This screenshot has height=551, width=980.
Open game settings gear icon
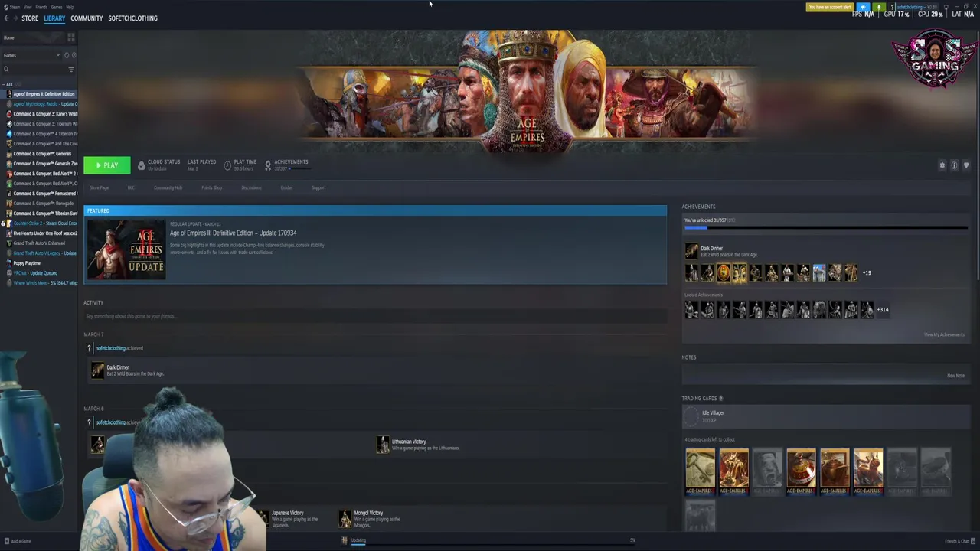[942, 165]
